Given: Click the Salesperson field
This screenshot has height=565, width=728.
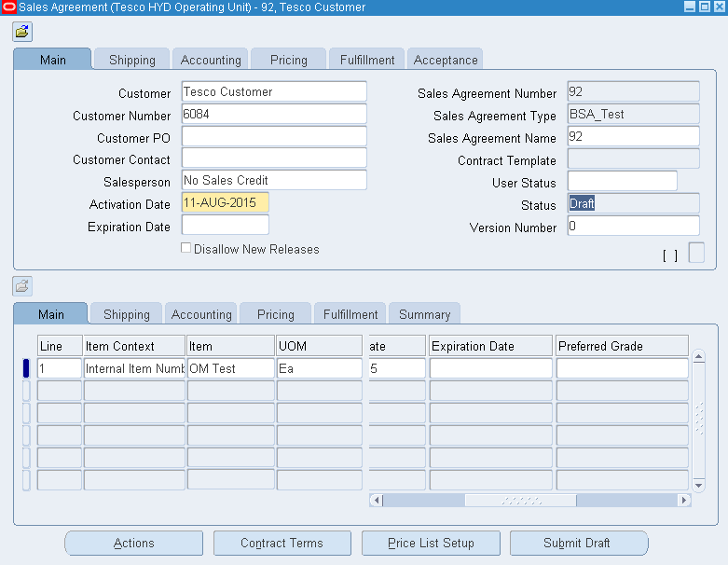Looking at the screenshot, I should pyautogui.click(x=274, y=180).
